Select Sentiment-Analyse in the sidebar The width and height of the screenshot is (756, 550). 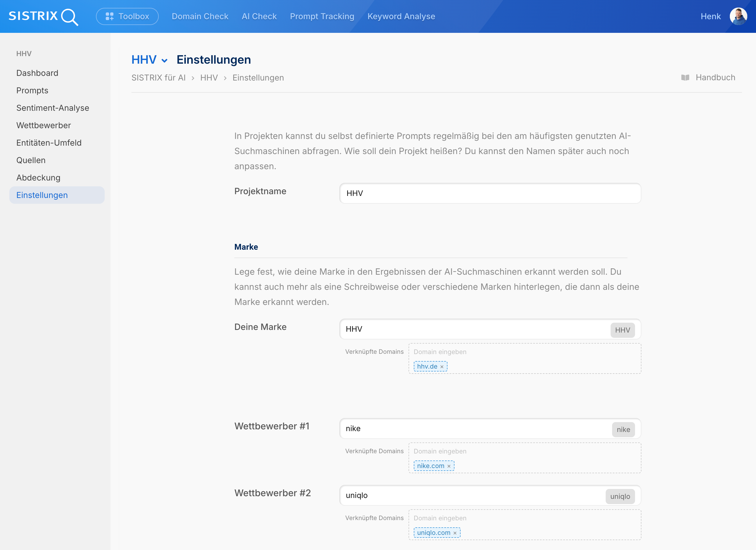coord(53,108)
